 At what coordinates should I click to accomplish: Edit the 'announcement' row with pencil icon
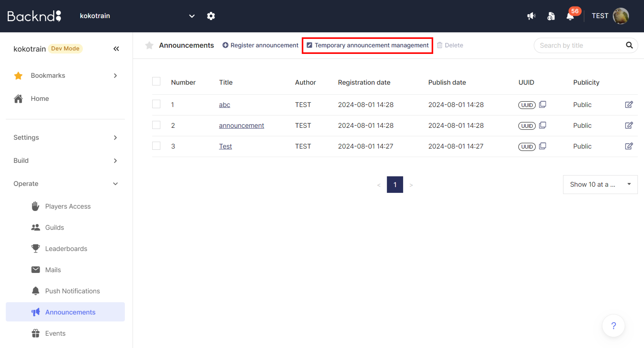[x=629, y=125]
